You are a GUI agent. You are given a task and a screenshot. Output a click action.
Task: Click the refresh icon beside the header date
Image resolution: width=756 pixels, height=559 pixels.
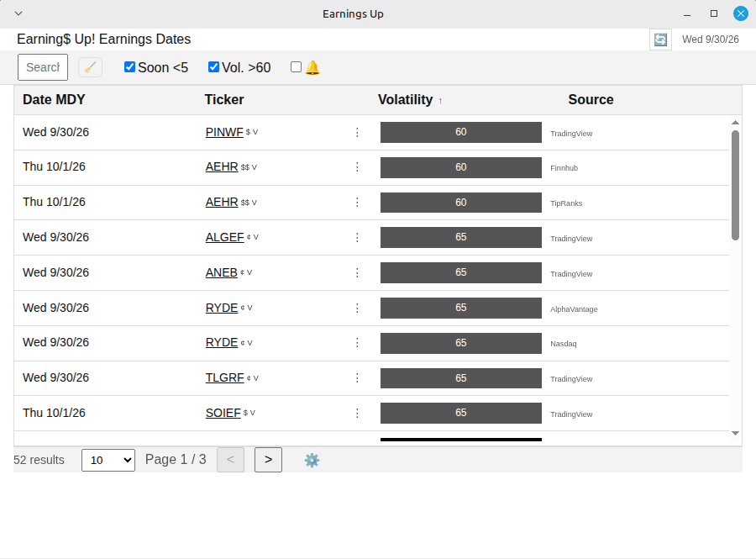click(660, 40)
